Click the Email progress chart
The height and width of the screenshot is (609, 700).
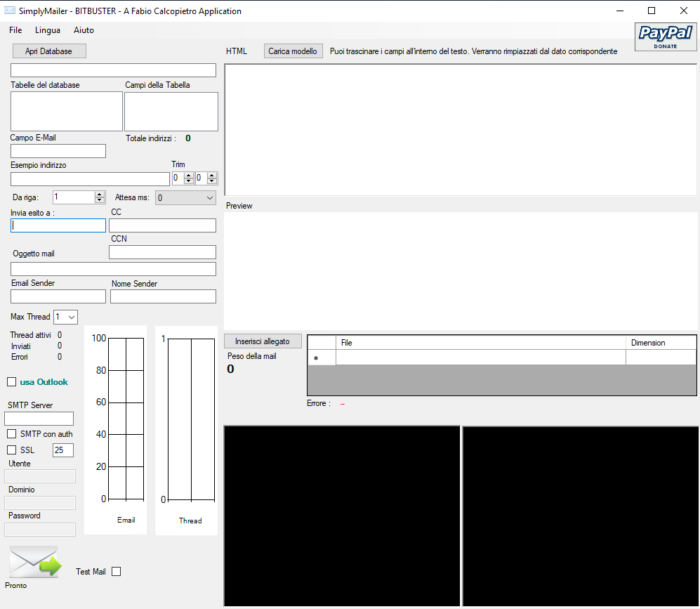tap(116, 429)
